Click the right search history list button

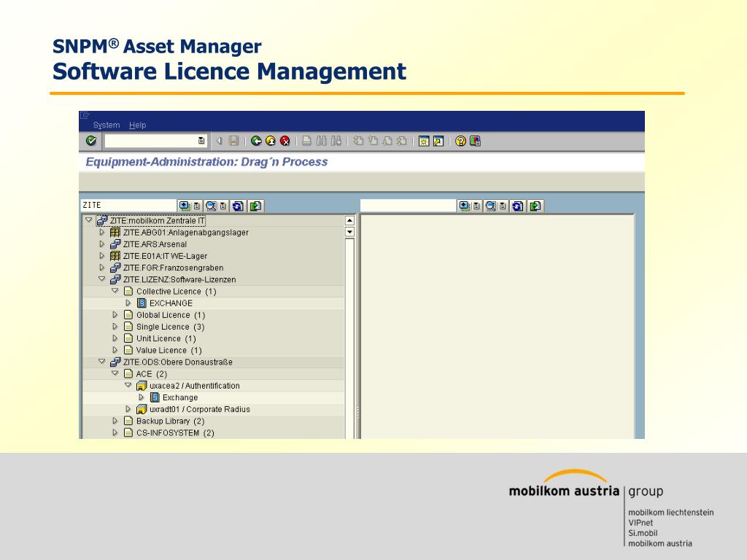point(502,206)
